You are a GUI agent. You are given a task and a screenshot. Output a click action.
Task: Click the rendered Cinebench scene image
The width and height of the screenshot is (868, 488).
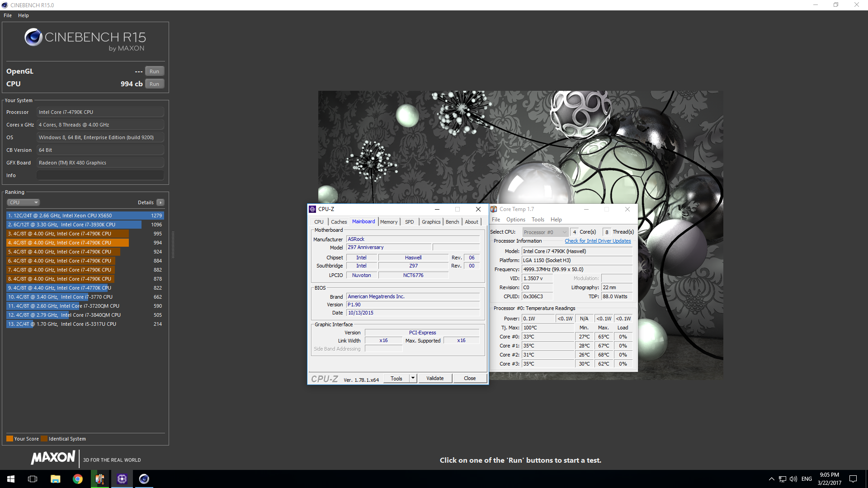pyautogui.click(x=520, y=235)
